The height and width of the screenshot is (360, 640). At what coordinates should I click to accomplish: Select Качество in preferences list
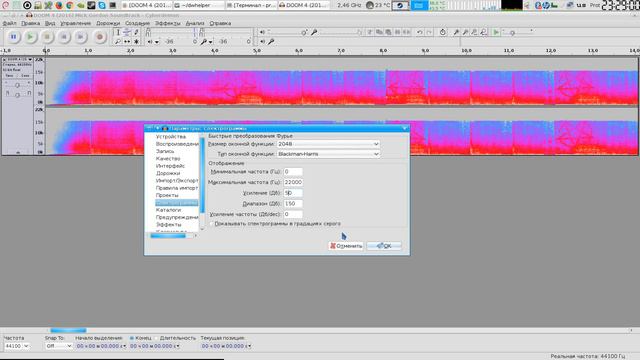pyautogui.click(x=168, y=158)
